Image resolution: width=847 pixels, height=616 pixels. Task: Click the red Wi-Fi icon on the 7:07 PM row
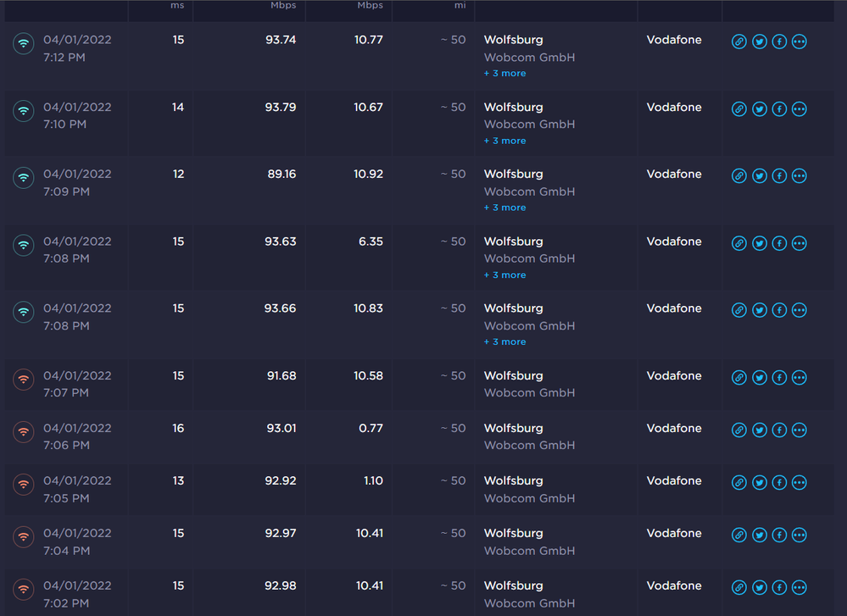point(23,379)
